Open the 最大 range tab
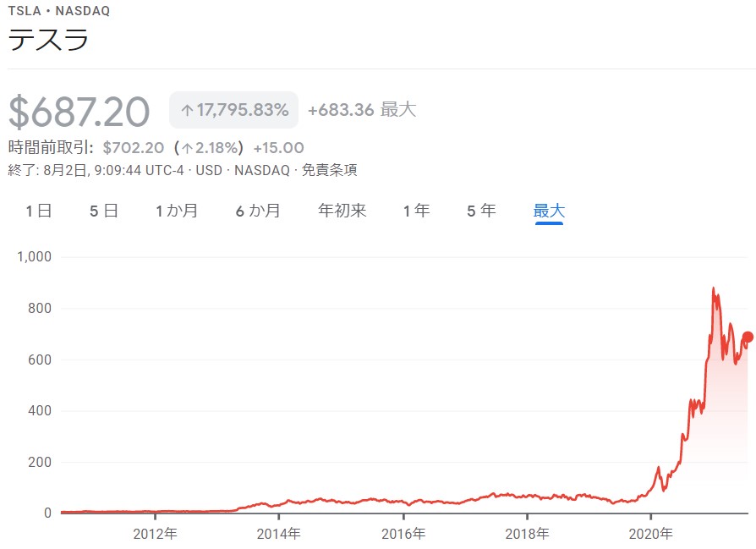The image size is (756, 549). (x=549, y=211)
